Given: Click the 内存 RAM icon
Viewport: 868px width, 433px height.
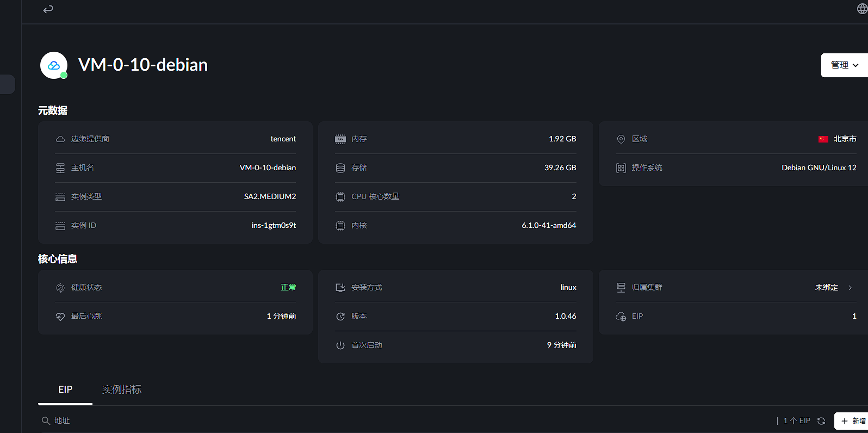Looking at the screenshot, I should pos(340,139).
